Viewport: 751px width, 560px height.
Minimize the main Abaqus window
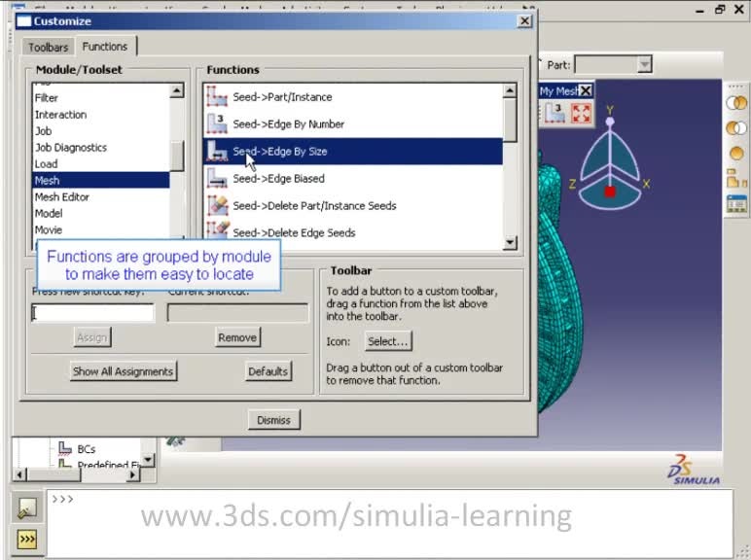pyautogui.click(x=699, y=11)
